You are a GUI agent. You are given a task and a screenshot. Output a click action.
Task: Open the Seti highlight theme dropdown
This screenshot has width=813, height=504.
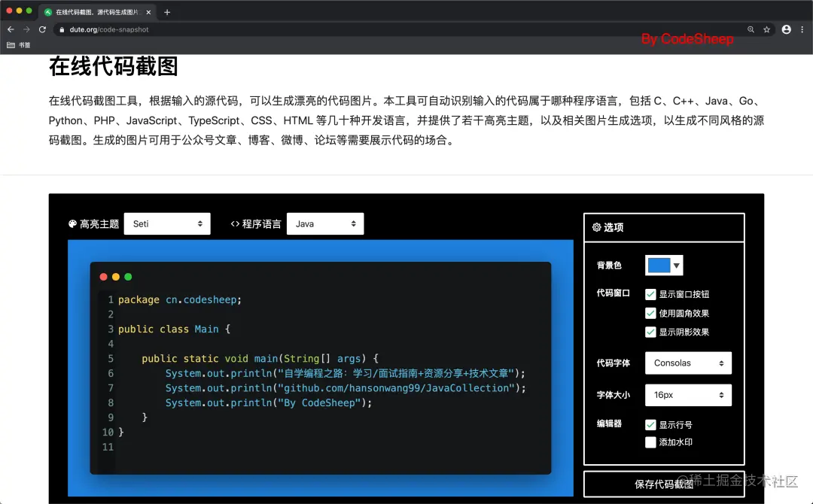(167, 223)
